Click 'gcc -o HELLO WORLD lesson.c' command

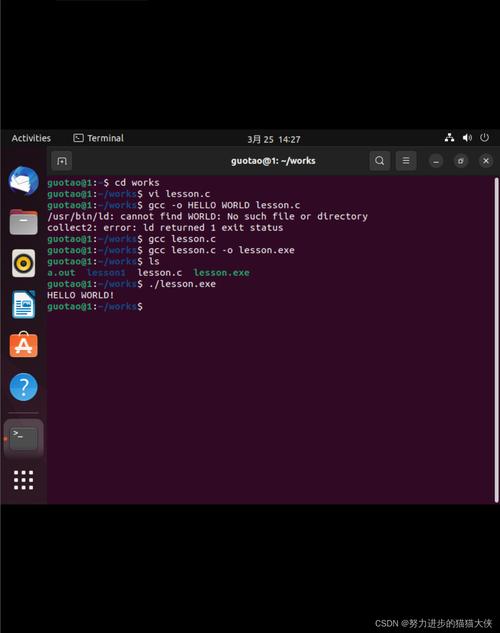tap(224, 205)
